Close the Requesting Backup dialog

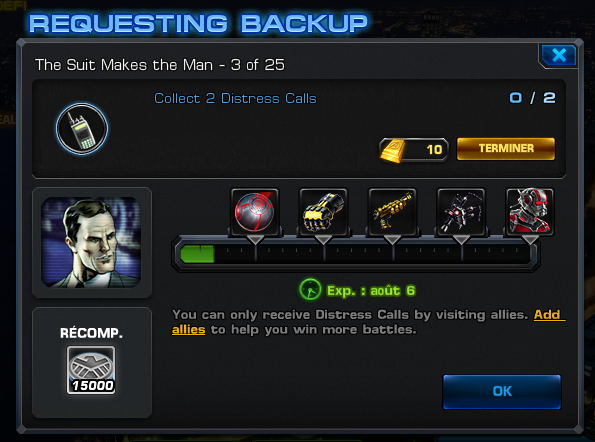click(559, 55)
